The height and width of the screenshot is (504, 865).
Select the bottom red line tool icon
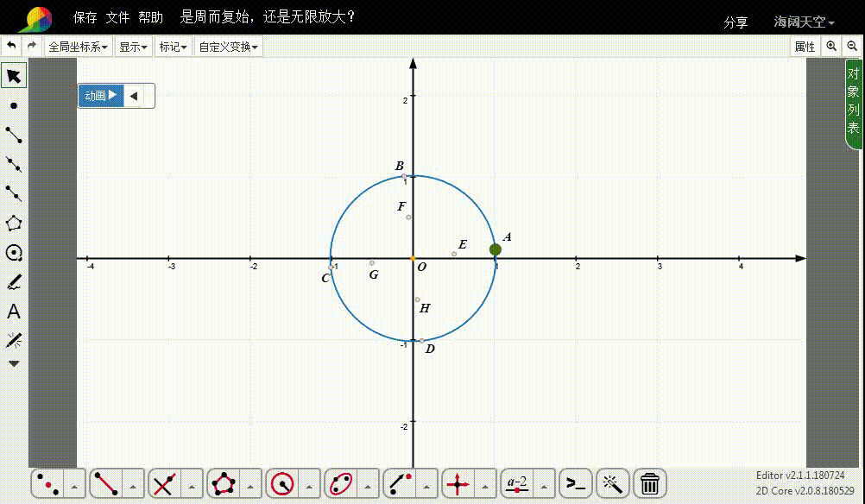(x=106, y=483)
